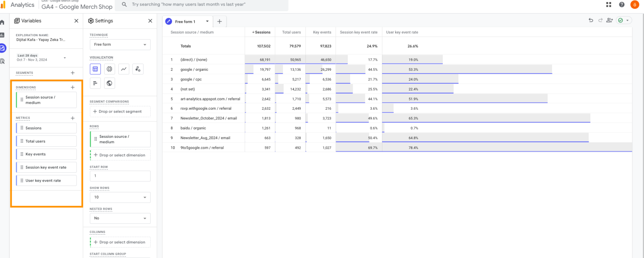Sort by the Key events column header
The width and height of the screenshot is (644, 258).
[x=322, y=32]
